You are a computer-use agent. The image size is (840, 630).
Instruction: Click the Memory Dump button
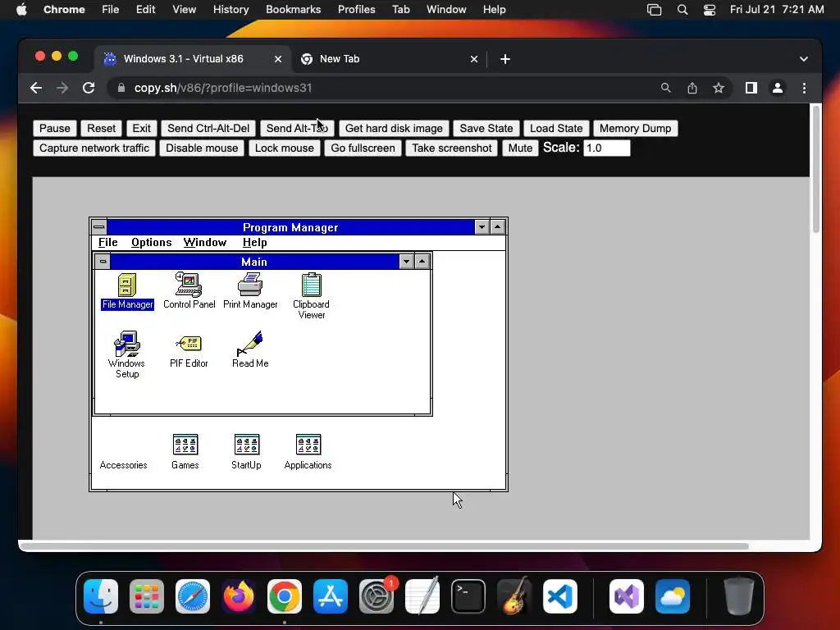coord(636,128)
